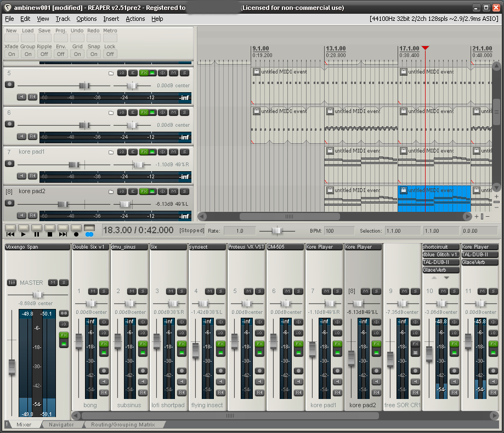Viewport: 504px width, 433px height.
Task: Open shortcircuit plugin on channel 10
Action: 441,247
